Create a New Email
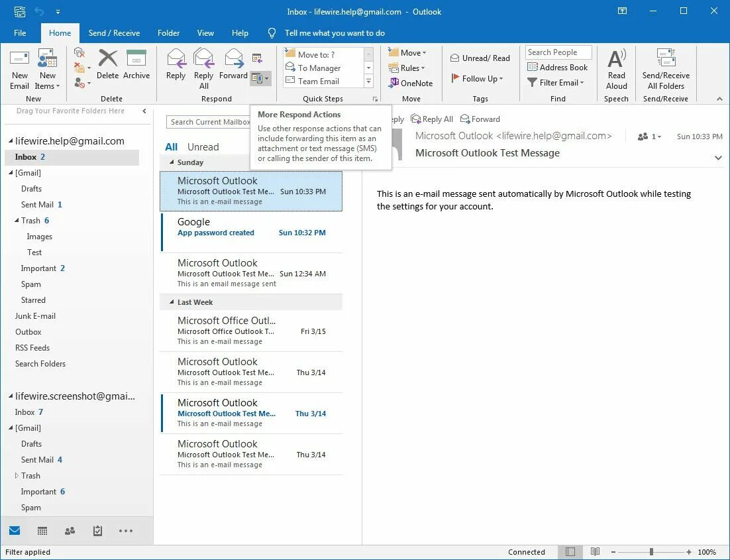Viewport: 730px width, 560px height. (20, 70)
